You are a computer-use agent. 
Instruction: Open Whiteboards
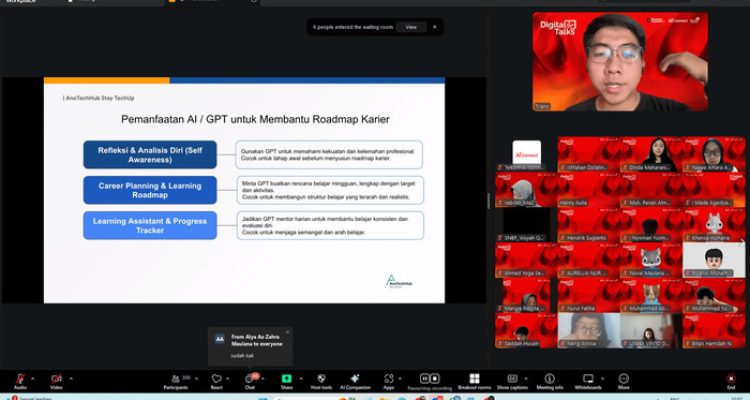click(588, 381)
